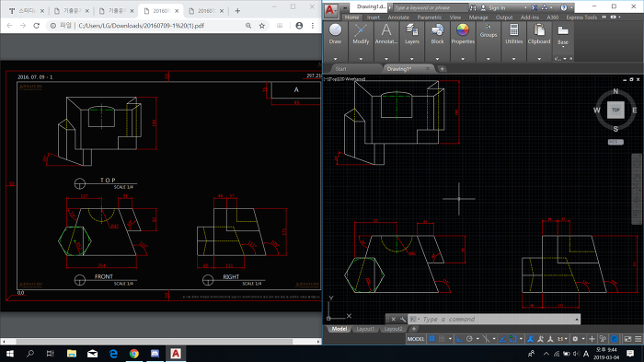644x362 pixels.
Task: Click the Base view icon
Action: [563, 30]
